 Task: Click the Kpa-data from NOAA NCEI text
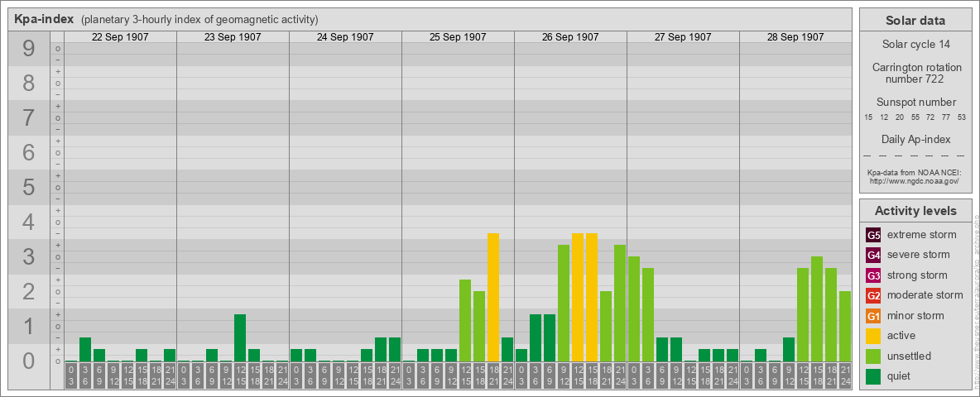coord(915,172)
